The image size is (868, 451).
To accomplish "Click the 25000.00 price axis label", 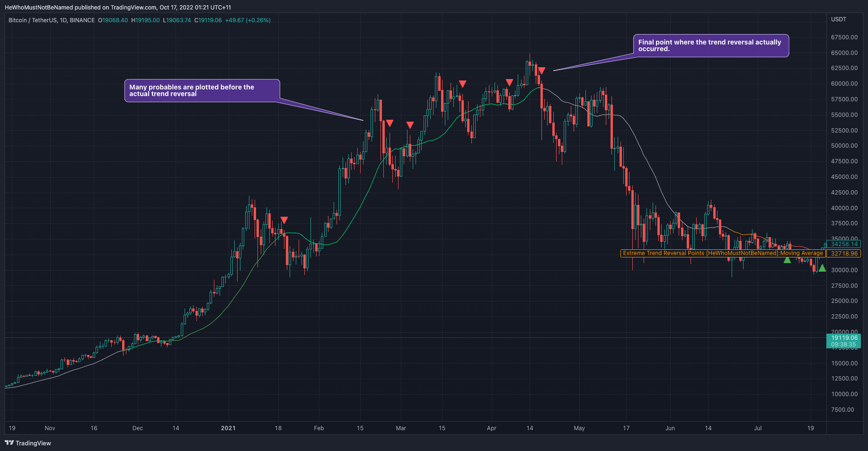I will click(844, 301).
